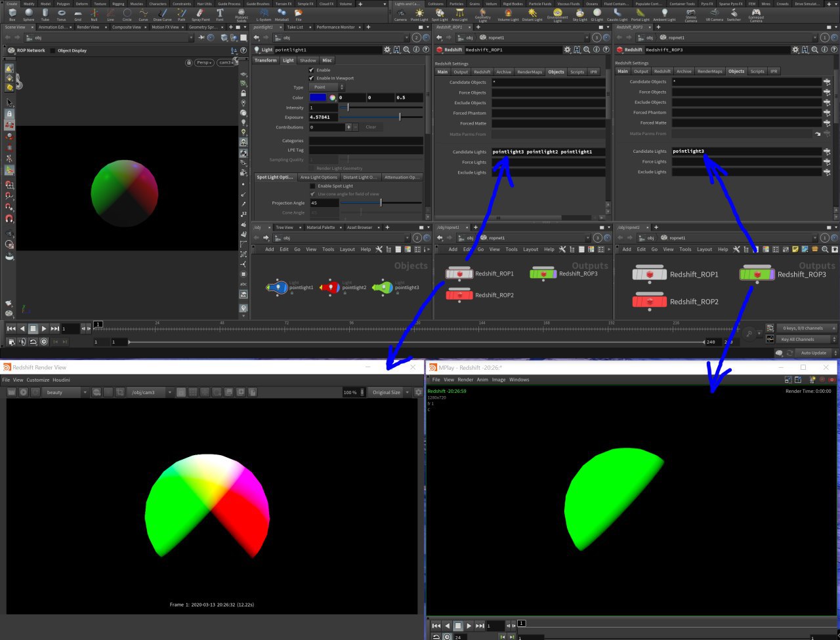This screenshot has height=640, width=840.
Task: Open the 0 keys, 0/0 channels dropdown
Action: (x=807, y=328)
